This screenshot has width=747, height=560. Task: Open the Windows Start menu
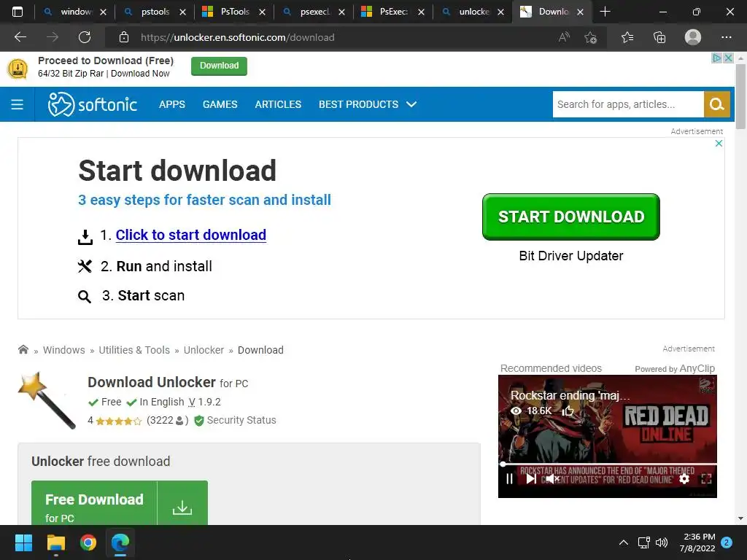(23, 542)
